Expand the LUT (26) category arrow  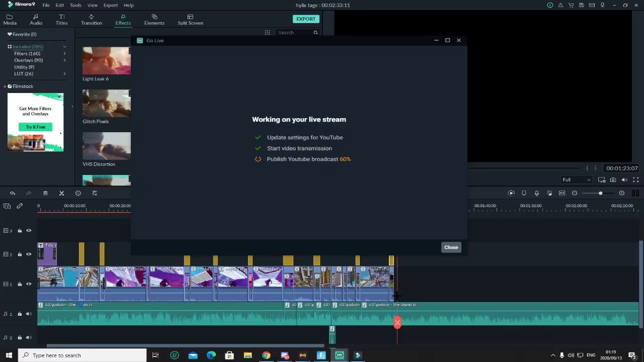tap(65, 74)
